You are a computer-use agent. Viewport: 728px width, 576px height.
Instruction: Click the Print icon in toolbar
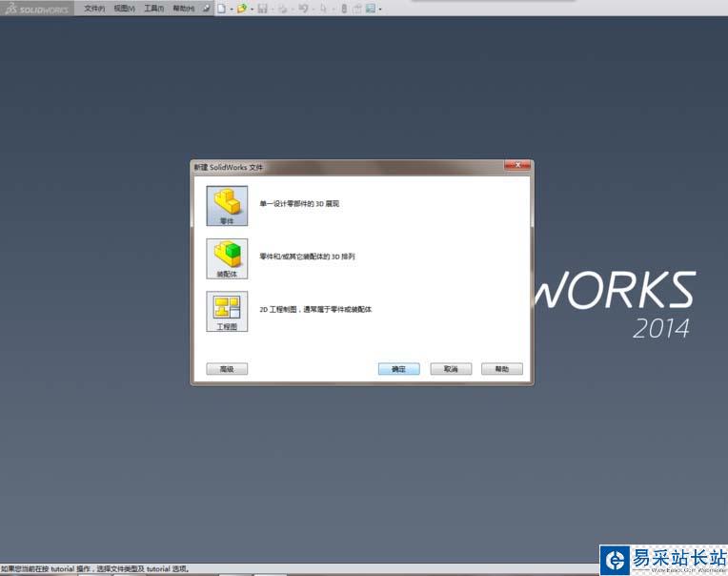[282, 9]
